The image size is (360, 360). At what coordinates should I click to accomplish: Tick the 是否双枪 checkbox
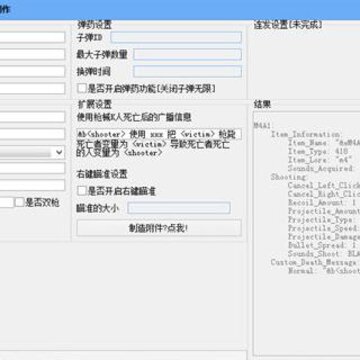20,202
